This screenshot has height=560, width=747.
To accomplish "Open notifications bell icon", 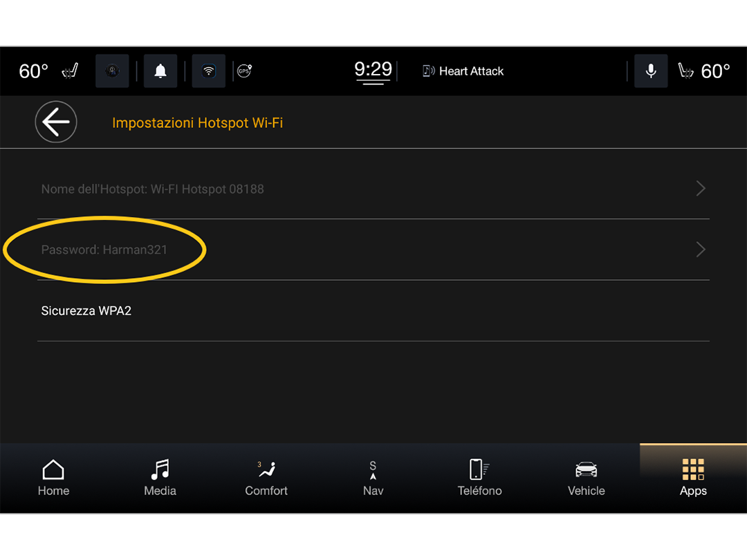I will tap(160, 71).
